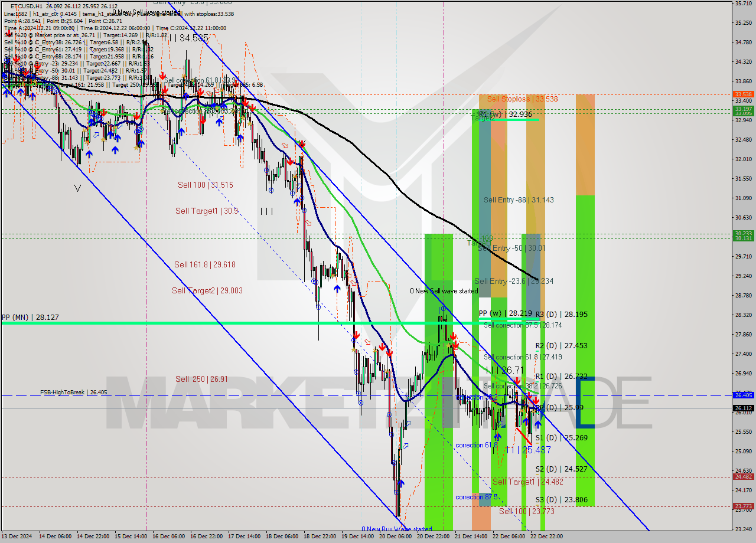
Task: Select the 20 Dec 06:00 time label
Action: click(396, 537)
